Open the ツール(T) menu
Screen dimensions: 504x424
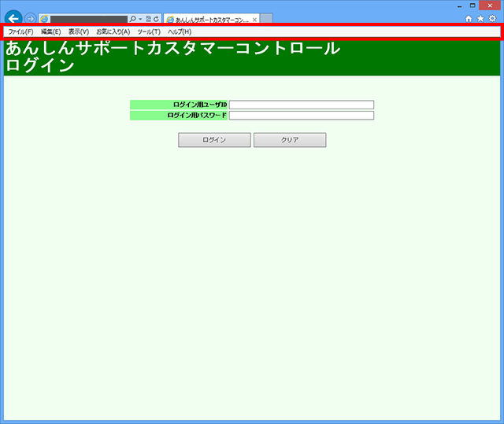coord(149,31)
